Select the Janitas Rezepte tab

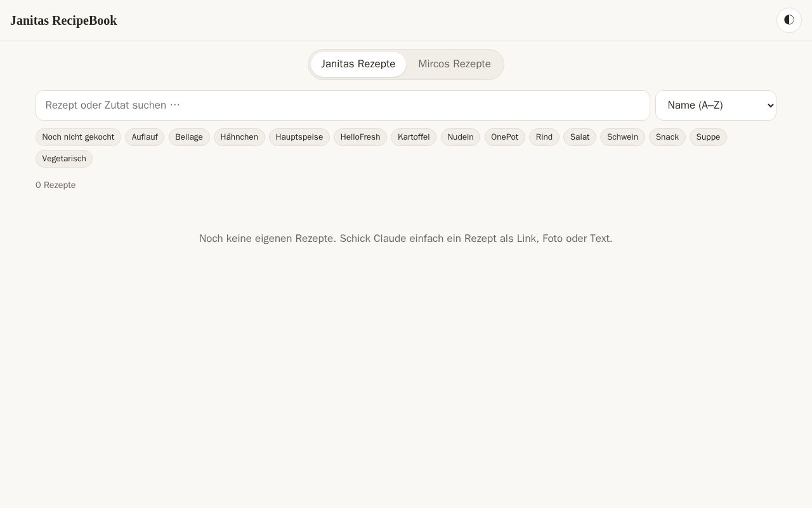coord(358,64)
